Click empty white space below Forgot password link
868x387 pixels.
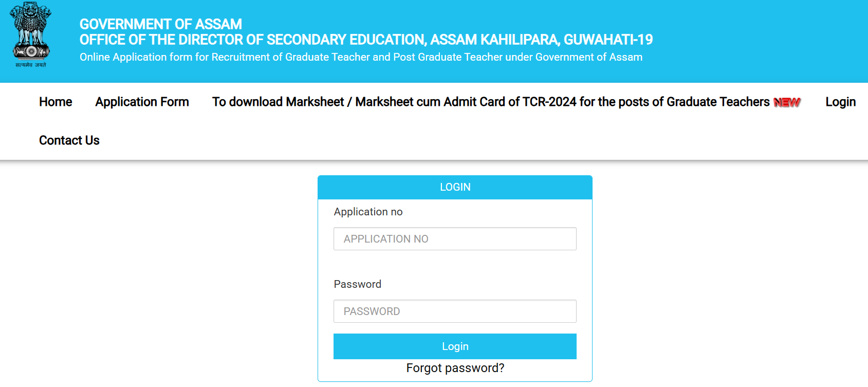tap(455, 378)
